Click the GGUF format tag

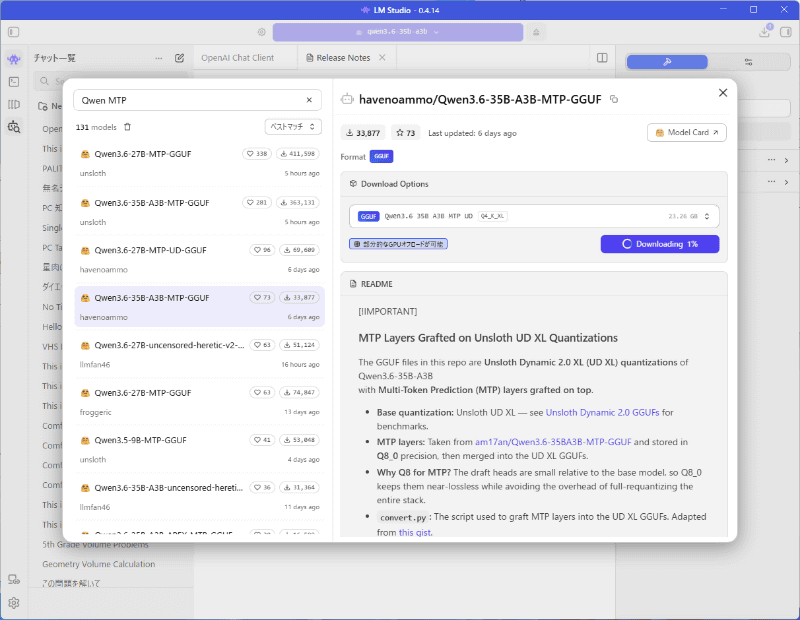pos(381,157)
